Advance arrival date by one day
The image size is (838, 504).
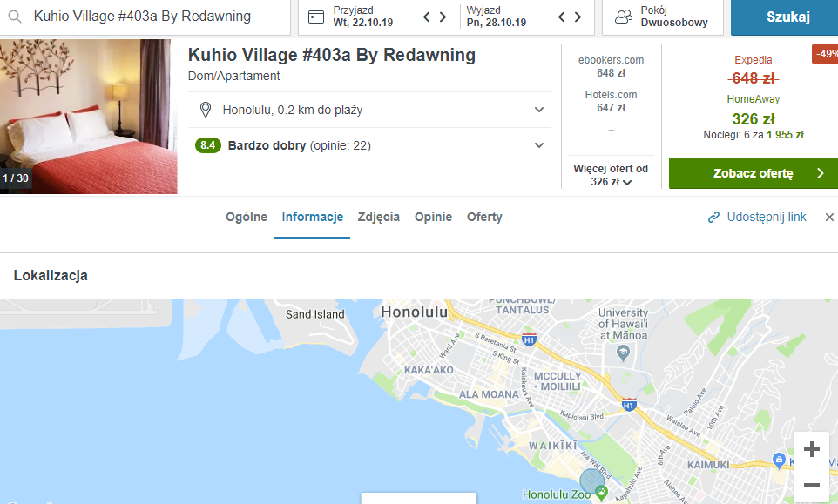tap(443, 17)
